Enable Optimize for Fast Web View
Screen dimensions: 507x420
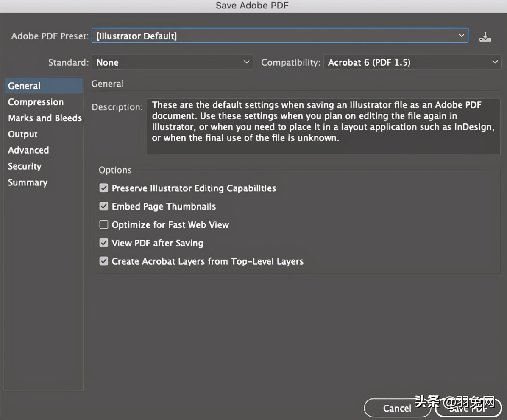click(x=104, y=224)
